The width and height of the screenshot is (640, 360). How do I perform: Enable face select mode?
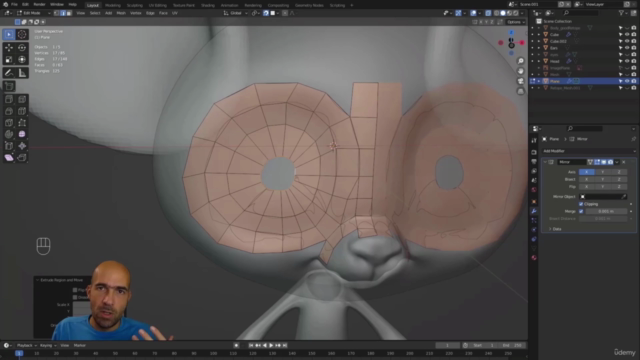coord(69,13)
